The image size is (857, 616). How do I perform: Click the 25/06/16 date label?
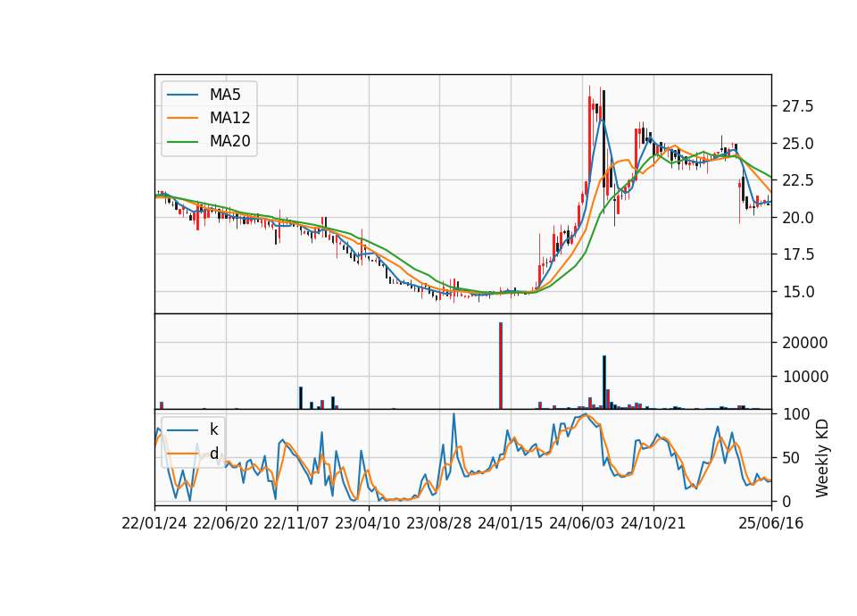[x=771, y=524]
